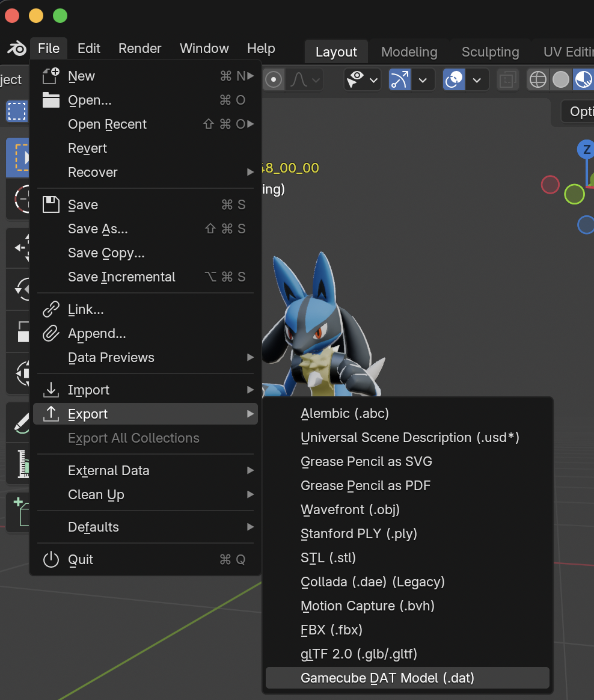This screenshot has width=594, height=700.
Task: Click Link... in the File menu
Action: (145, 309)
